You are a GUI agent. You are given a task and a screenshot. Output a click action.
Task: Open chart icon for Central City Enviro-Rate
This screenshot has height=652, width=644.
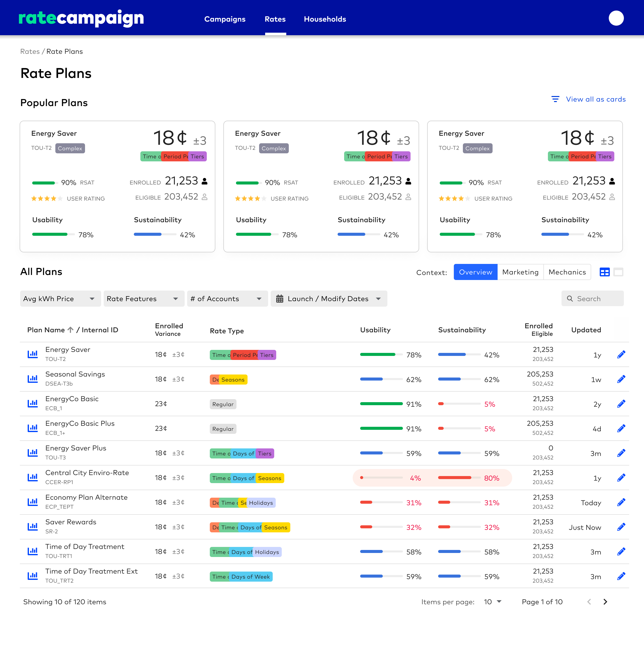click(x=32, y=478)
